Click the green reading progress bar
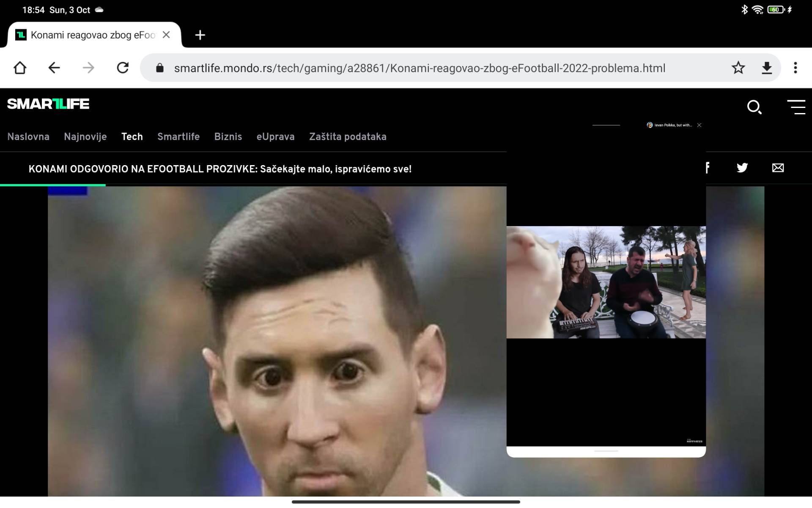Viewport: 812px width, 508px height. click(52, 185)
